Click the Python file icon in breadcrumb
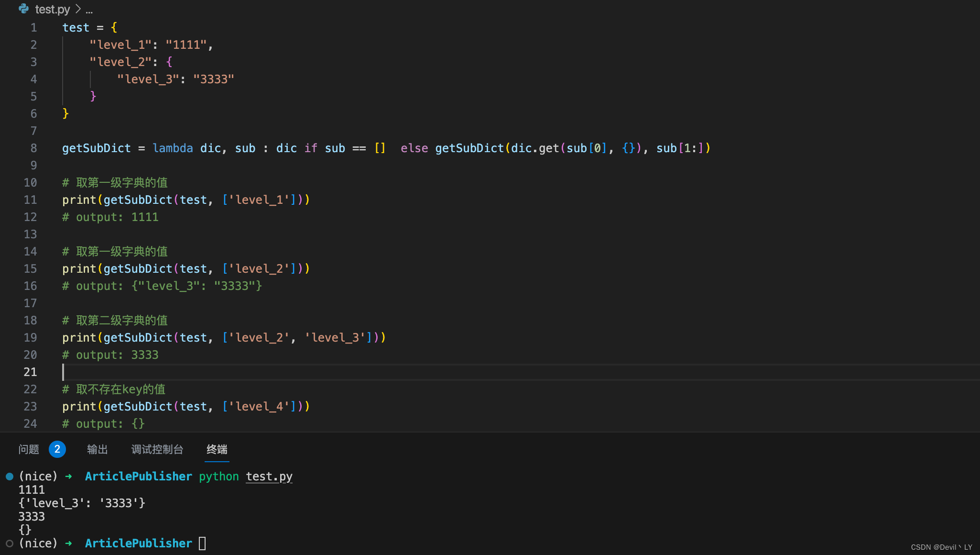This screenshot has width=980, height=555. coord(23,9)
